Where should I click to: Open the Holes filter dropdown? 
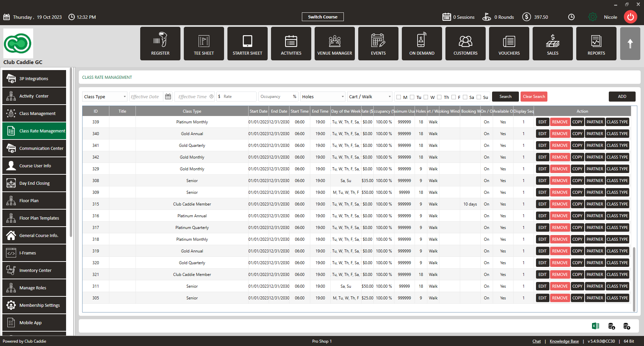click(323, 97)
